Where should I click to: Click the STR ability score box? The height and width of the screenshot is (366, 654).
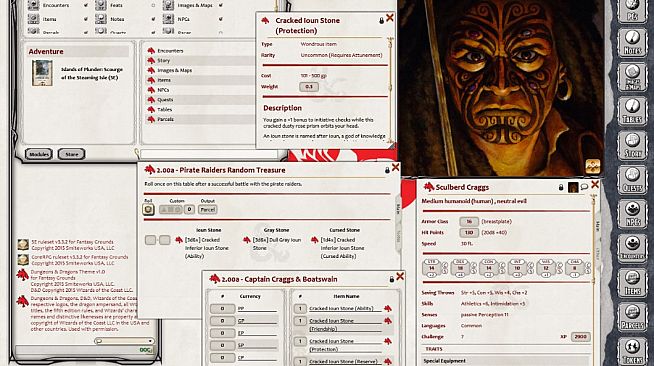click(x=432, y=268)
